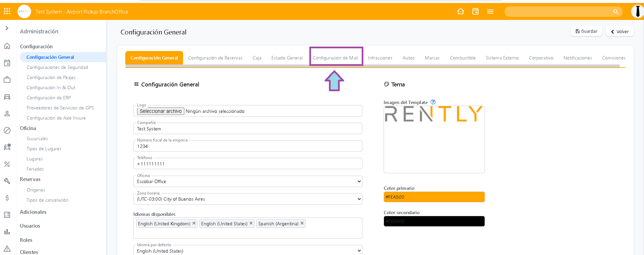Open the car icon in sidebar
Image resolution: width=644 pixels, height=255 pixels.
coord(7,97)
